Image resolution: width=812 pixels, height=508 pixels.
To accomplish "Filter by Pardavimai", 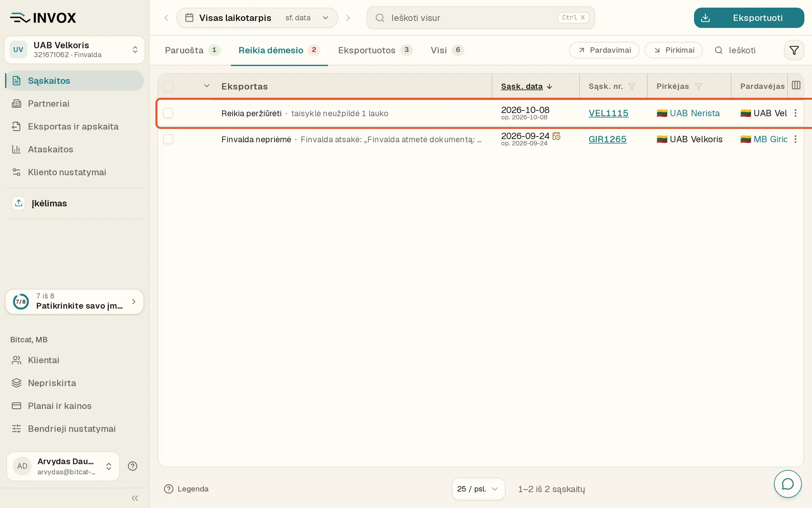I will point(604,50).
